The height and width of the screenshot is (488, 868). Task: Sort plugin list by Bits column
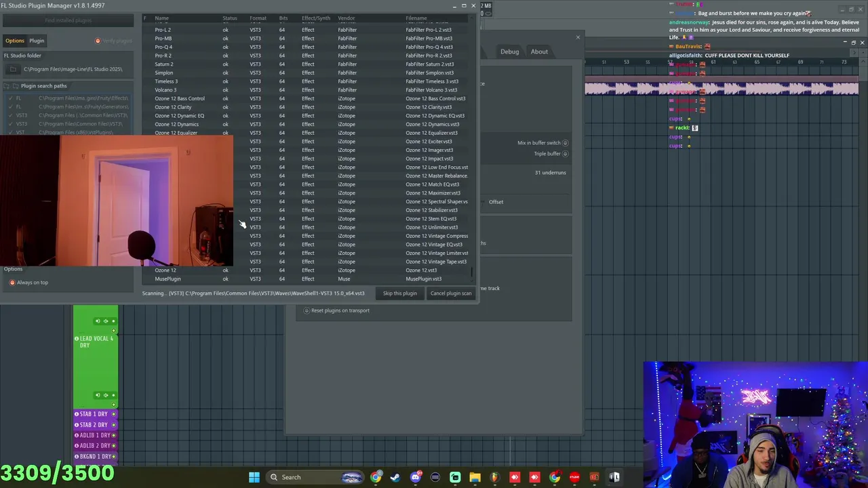pos(283,18)
